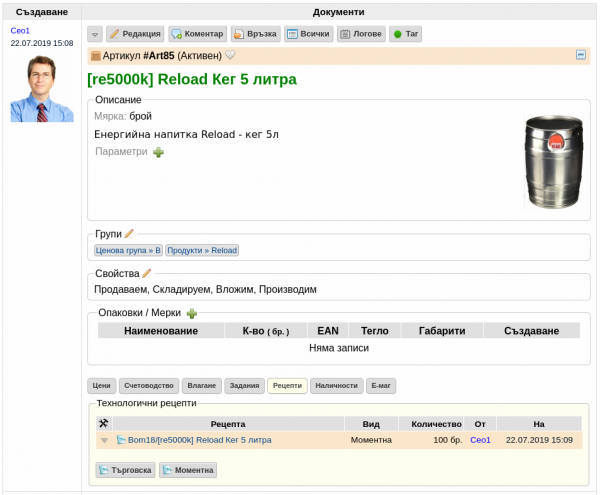The width and height of the screenshot is (600, 495).
Task: Collapse the document with the minus icon
Action: point(580,55)
